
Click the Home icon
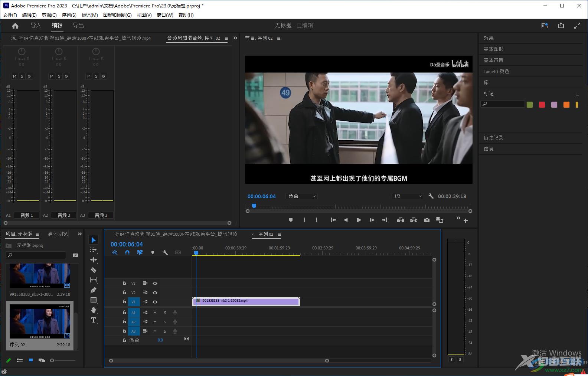click(x=15, y=26)
